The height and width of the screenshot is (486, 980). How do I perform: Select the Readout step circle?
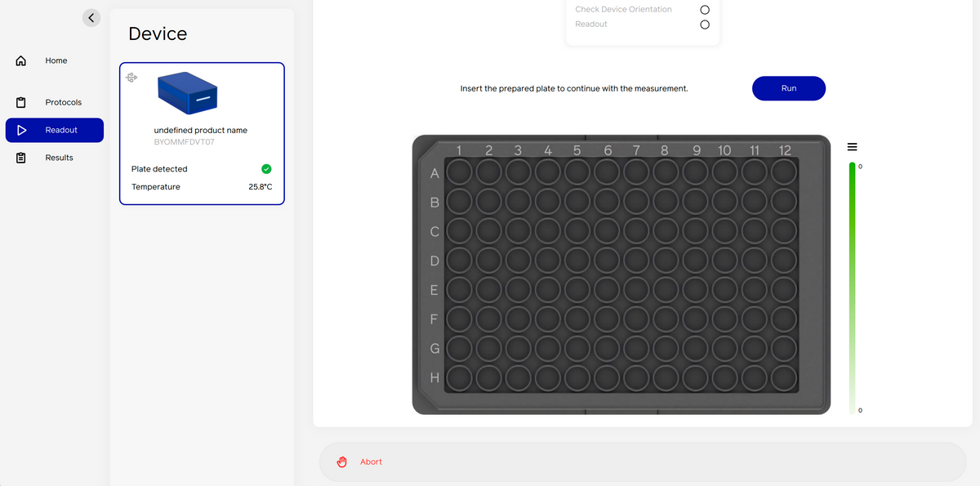[x=705, y=25]
